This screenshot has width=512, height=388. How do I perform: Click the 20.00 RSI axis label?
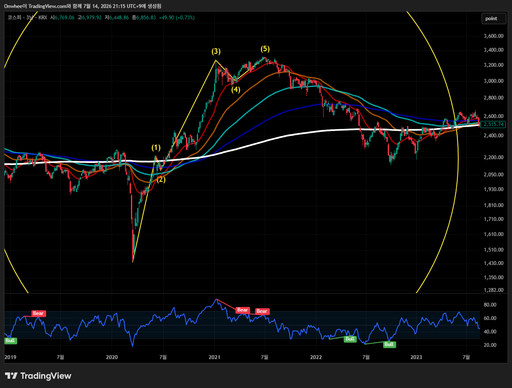click(x=490, y=345)
